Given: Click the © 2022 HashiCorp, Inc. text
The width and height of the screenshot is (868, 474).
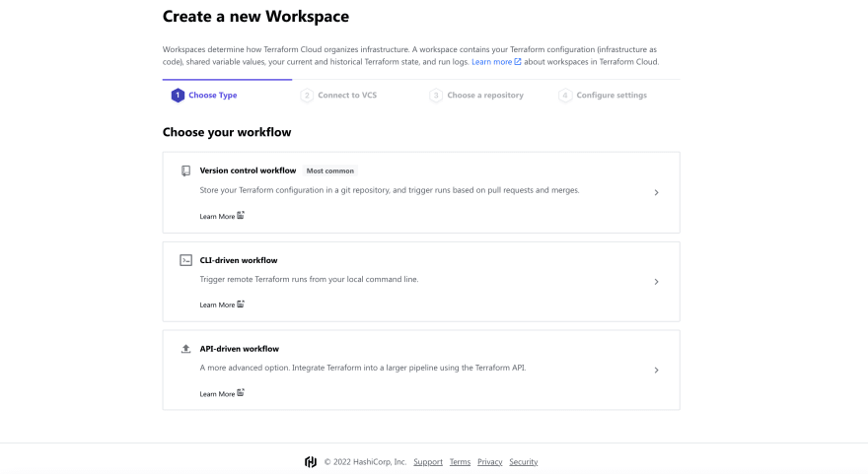Looking at the screenshot, I should (x=365, y=462).
